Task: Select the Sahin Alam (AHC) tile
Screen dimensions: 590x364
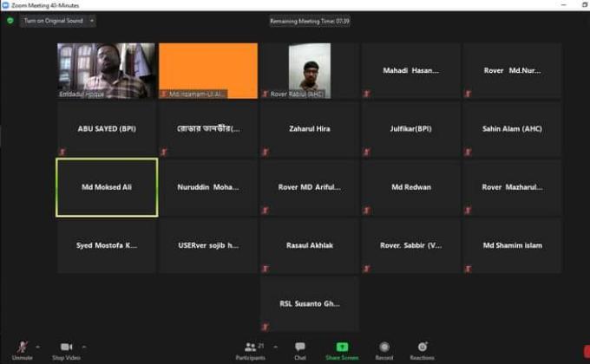Action: point(512,129)
